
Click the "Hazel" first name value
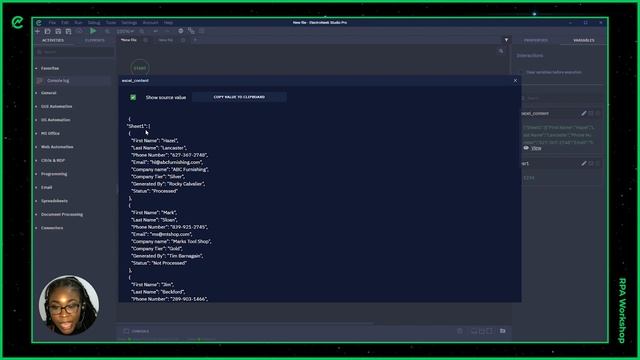[169, 140]
